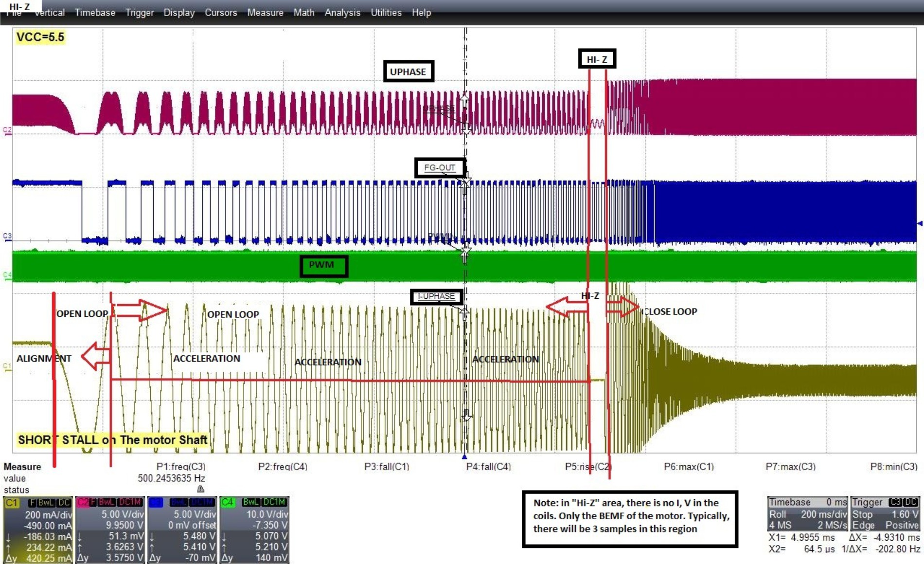Open the C1 channel descriptor box
The width and height of the screenshot is (924, 564).
[37, 529]
